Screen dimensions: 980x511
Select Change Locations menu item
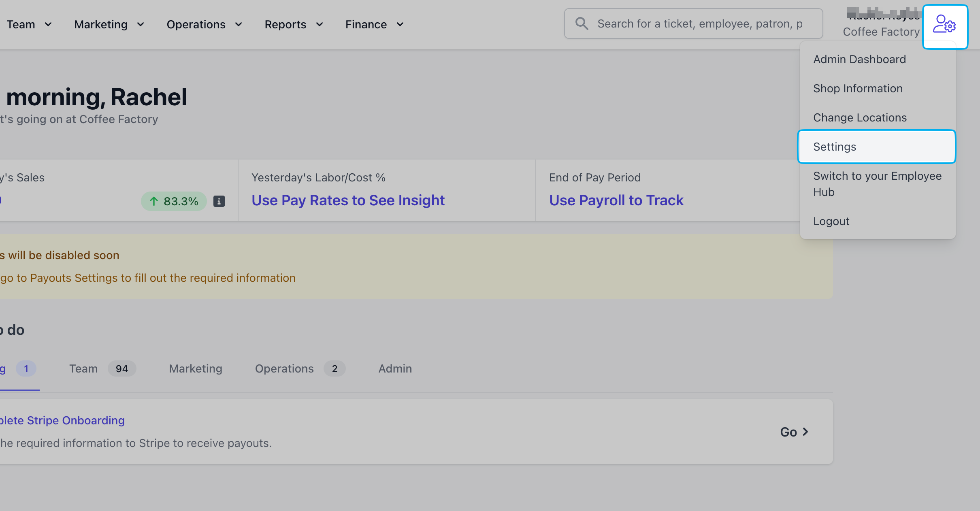(x=860, y=117)
